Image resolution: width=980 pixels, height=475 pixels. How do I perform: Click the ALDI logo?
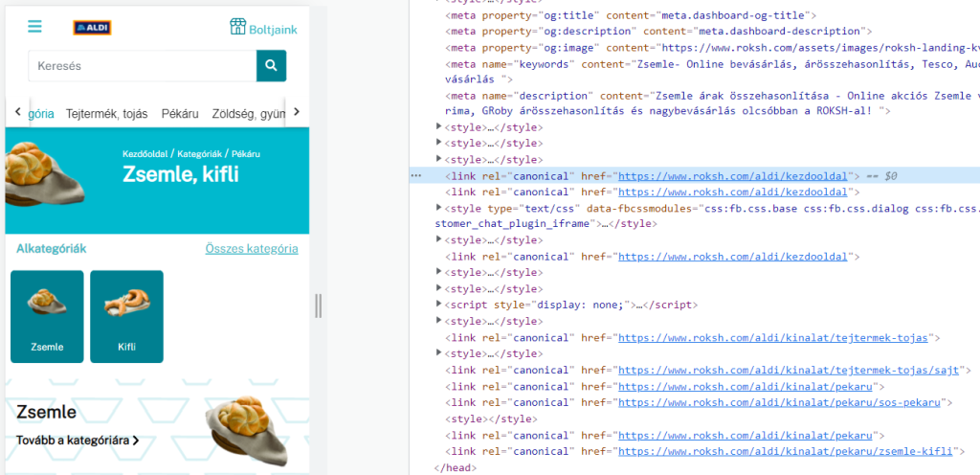pyautogui.click(x=92, y=28)
